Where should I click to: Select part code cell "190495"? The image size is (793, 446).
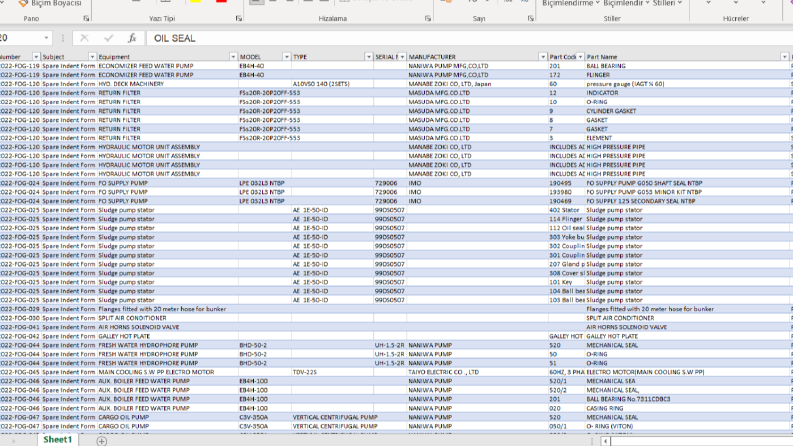pyautogui.click(x=566, y=183)
